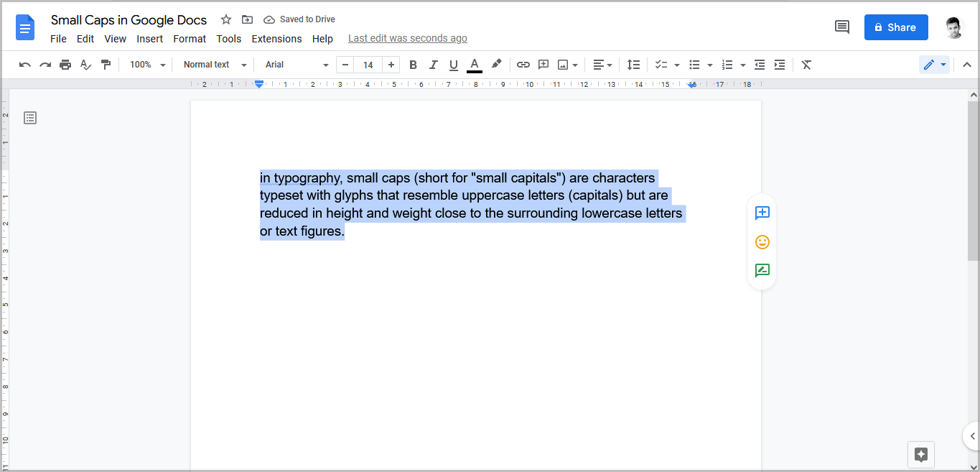Open the Insert link tool
The height and width of the screenshot is (472, 980).
tap(523, 65)
